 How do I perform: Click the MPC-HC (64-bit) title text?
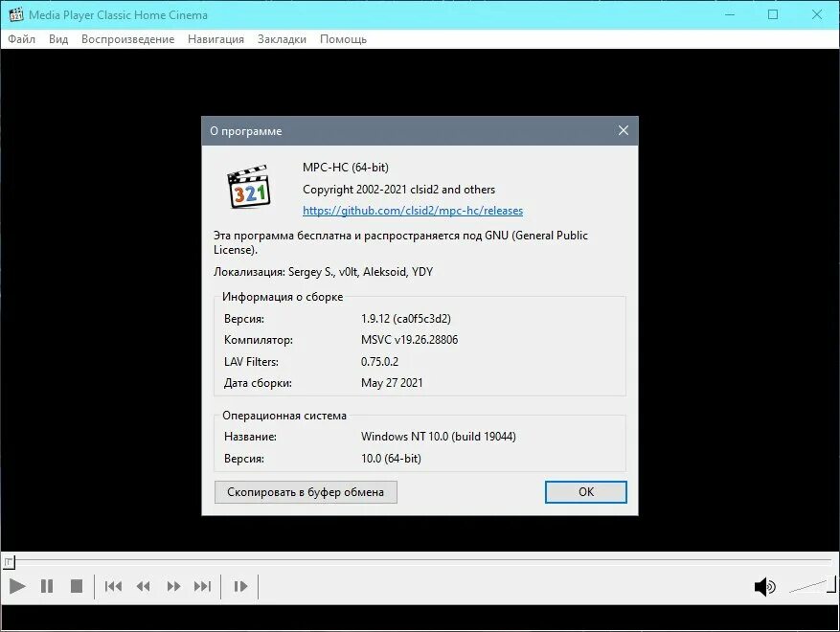pyautogui.click(x=346, y=168)
